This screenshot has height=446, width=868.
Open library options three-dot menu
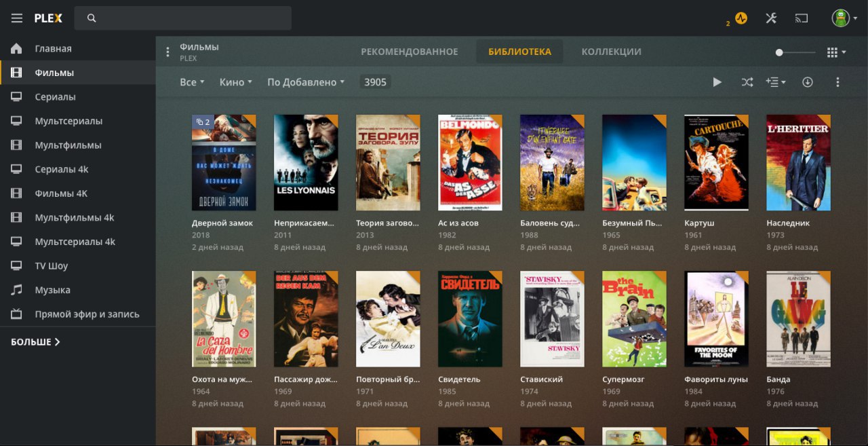837,82
